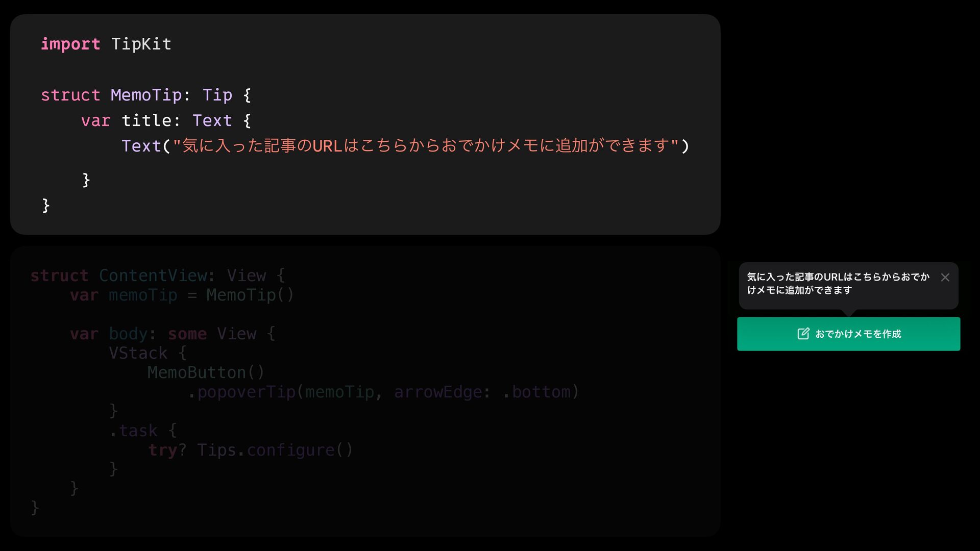Select TipKit module name in code
Image resolution: width=980 pixels, height=551 pixels.
[141, 44]
